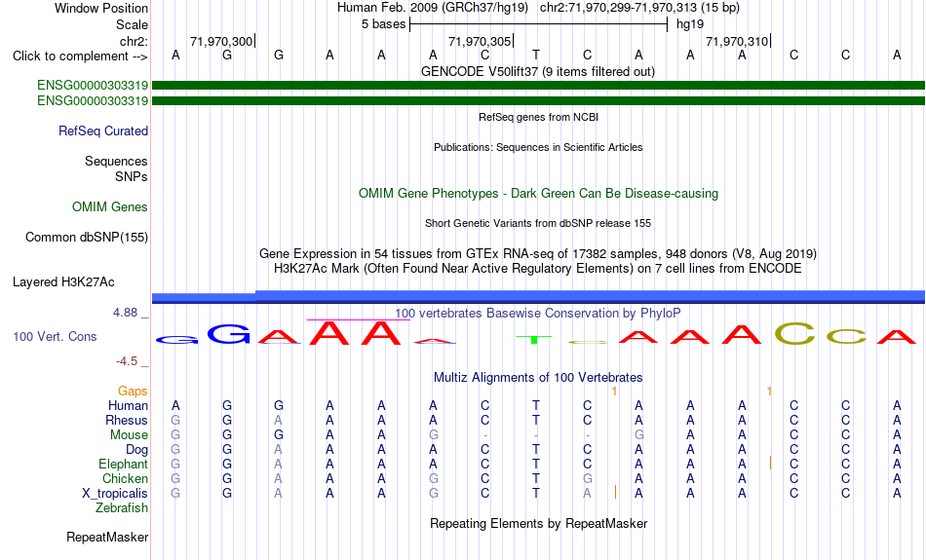Click the 71,970,310 position marker
This screenshot has width=926, height=560.
coord(738,41)
